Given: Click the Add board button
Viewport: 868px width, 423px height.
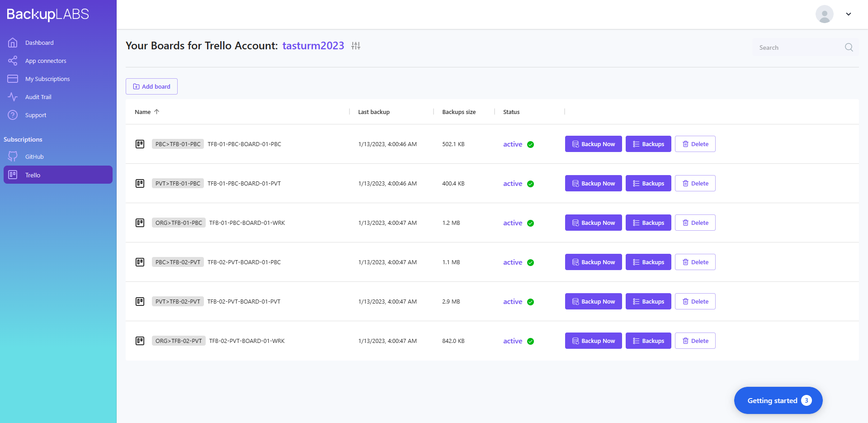Looking at the screenshot, I should 151,86.
